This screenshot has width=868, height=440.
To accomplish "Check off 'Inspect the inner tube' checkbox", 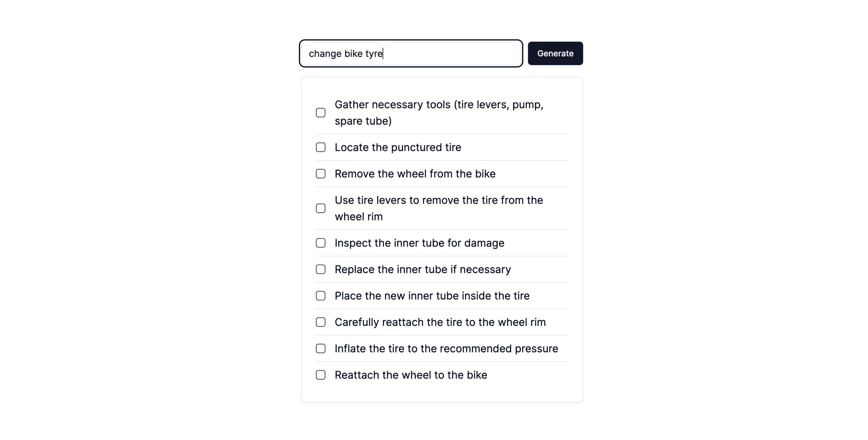I will pyautogui.click(x=320, y=243).
